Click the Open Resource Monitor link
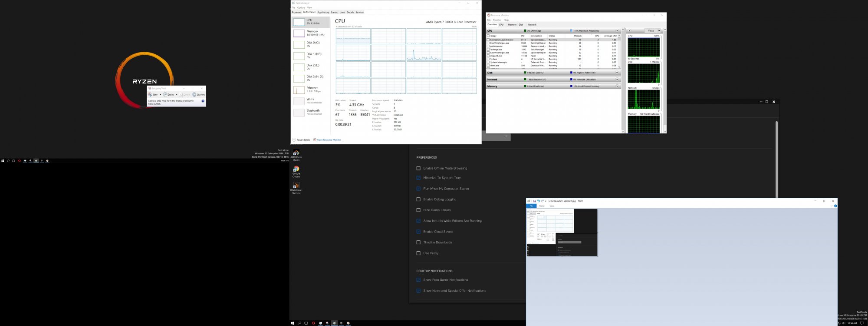Image resolution: width=868 pixels, height=326 pixels. pyautogui.click(x=329, y=140)
